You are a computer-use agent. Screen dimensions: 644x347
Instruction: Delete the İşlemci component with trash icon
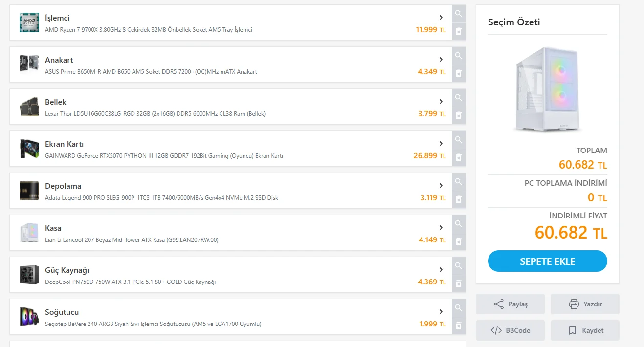(x=458, y=31)
